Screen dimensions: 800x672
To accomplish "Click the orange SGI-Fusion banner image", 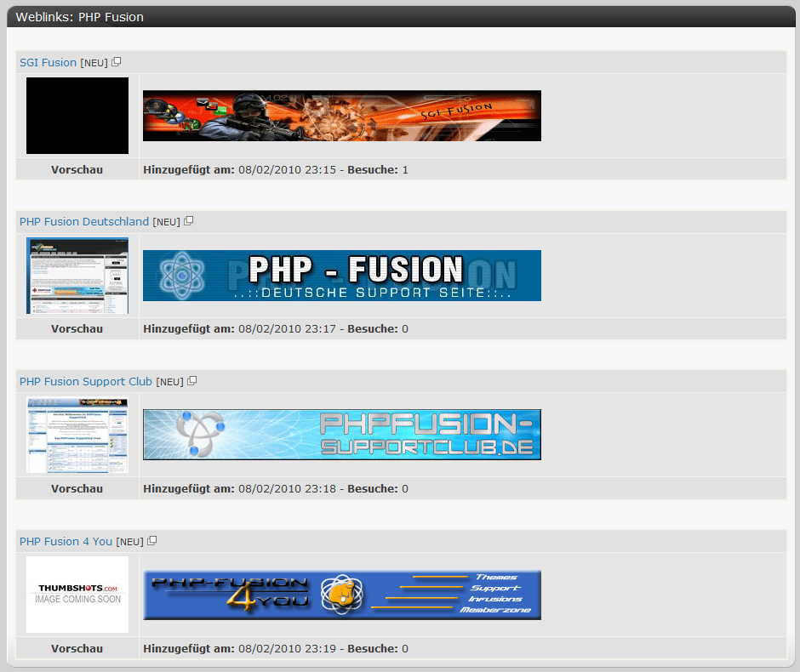I will tap(342, 116).
